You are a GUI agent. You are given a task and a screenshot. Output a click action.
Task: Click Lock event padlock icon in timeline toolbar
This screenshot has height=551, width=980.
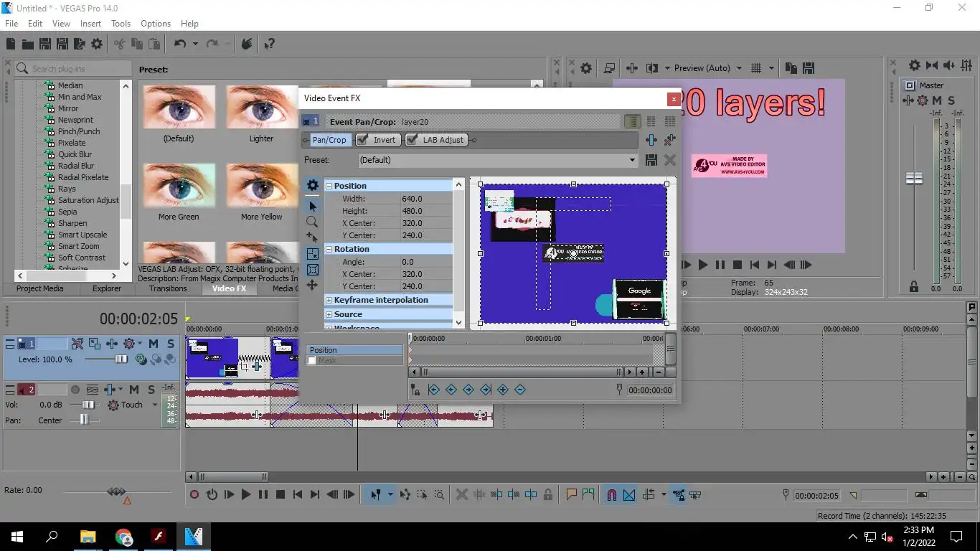(x=548, y=494)
